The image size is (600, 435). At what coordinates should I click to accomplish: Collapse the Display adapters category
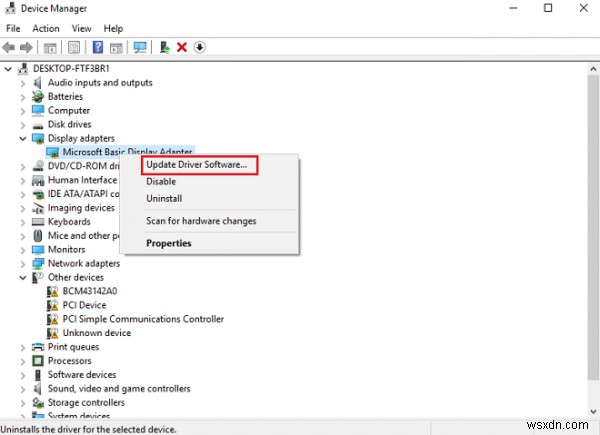[23, 138]
